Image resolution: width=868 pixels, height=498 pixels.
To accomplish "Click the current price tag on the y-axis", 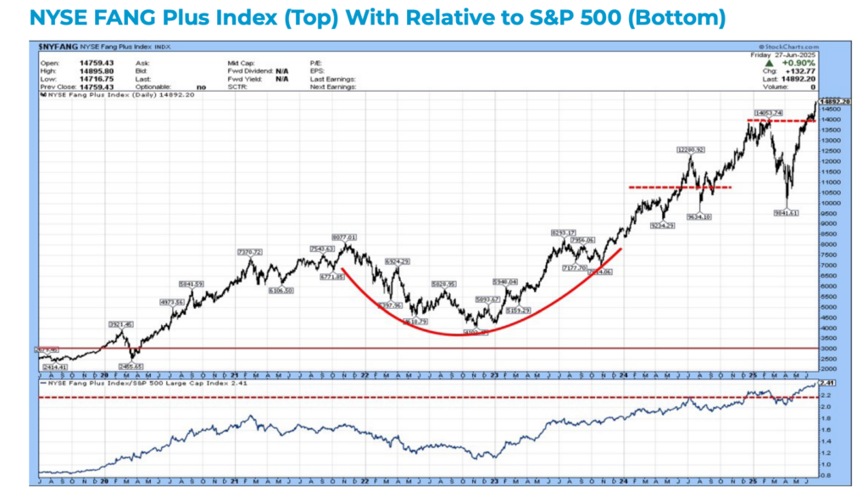I will point(835,102).
